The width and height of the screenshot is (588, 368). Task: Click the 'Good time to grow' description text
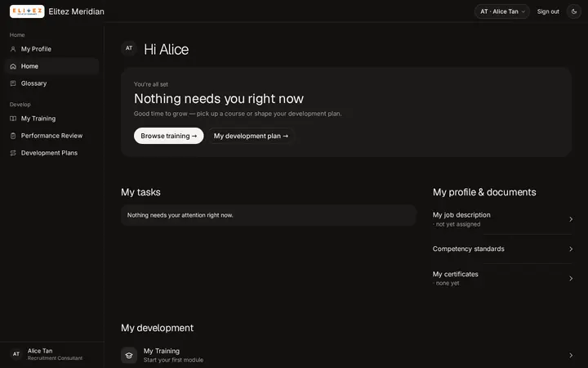tap(238, 114)
